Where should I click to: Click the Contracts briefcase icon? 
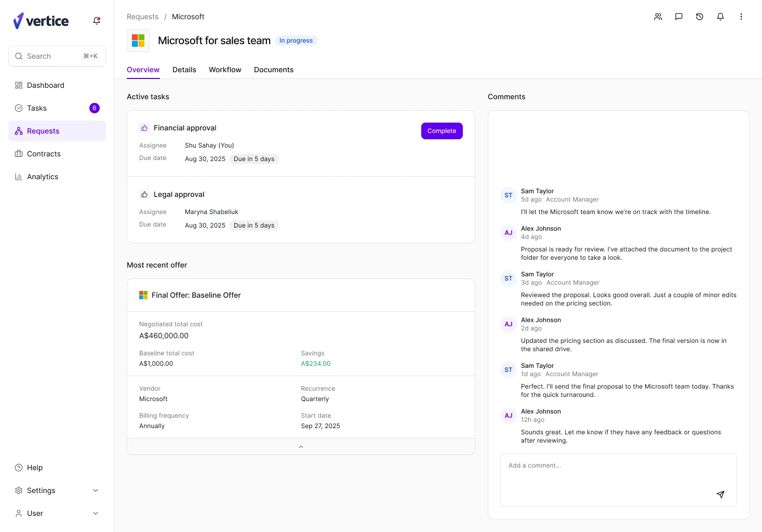pos(19,154)
